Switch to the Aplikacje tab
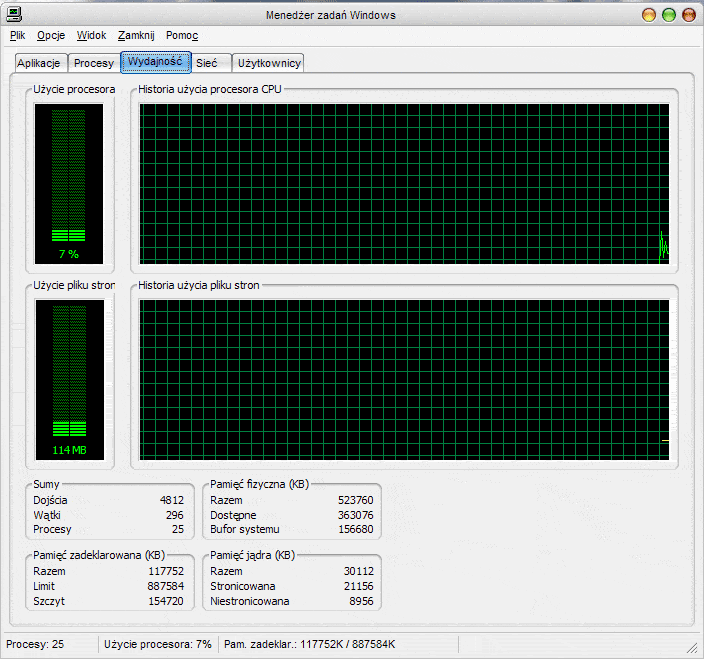Screen dimensions: 704x659 (40, 63)
